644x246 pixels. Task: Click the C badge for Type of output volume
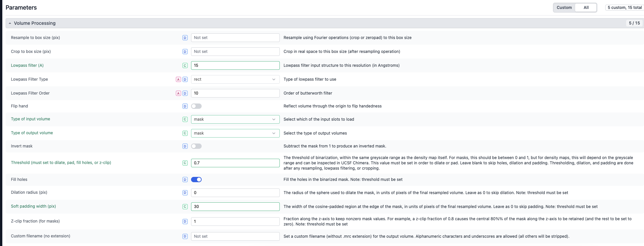click(x=185, y=133)
